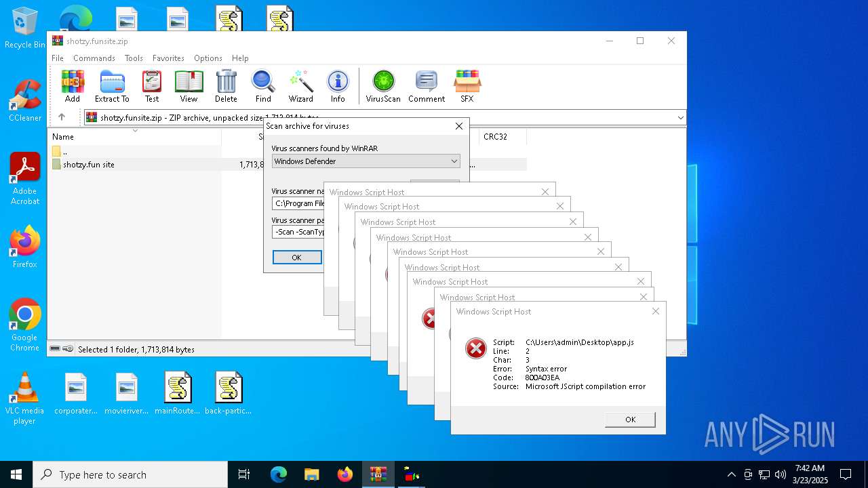Click the Add toolbar icon in WinRAR
The height and width of the screenshot is (488, 868).
click(73, 86)
